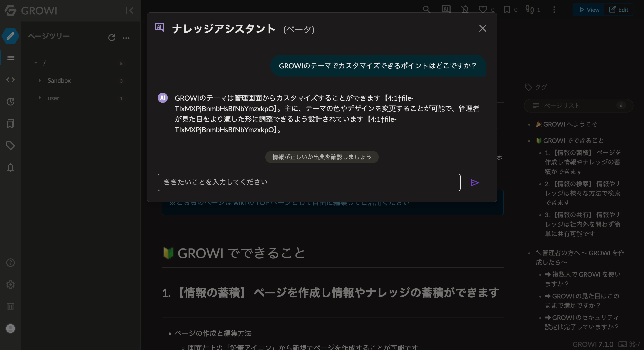The image size is (644, 350).
Task: Send the question with the purple arrow icon
Action: click(475, 182)
